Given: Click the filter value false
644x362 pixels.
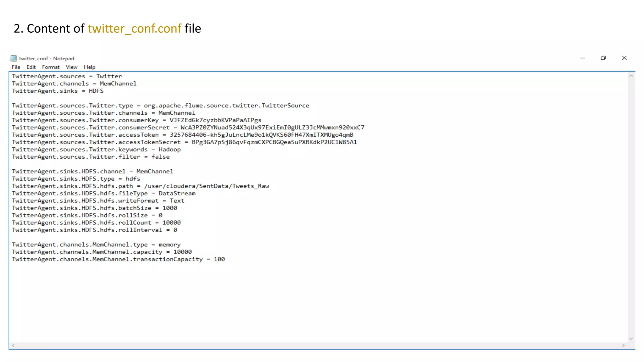Looking at the screenshot, I should (x=160, y=157).
